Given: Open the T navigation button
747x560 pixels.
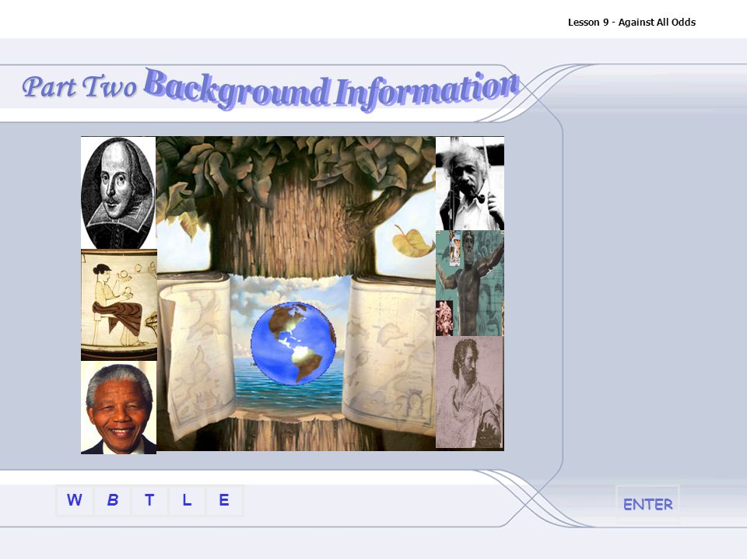Looking at the screenshot, I should coord(149,500).
